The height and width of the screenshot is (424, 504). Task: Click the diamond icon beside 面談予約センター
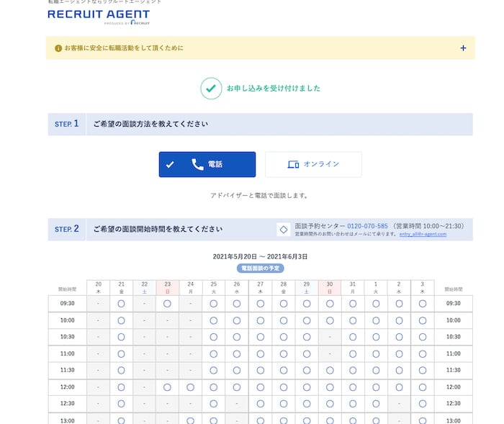coord(284,230)
